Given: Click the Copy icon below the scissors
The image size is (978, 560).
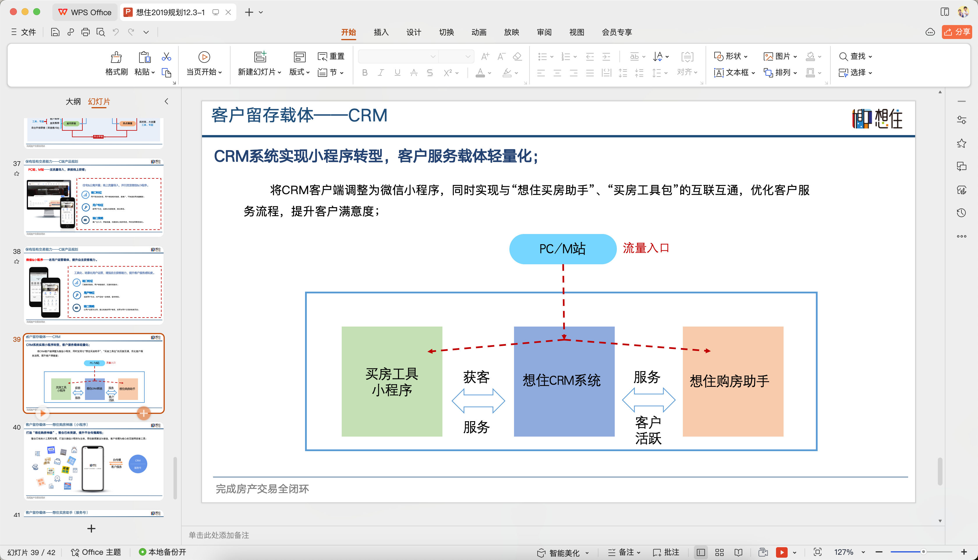Looking at the screenshot, I should coord(166,73).
